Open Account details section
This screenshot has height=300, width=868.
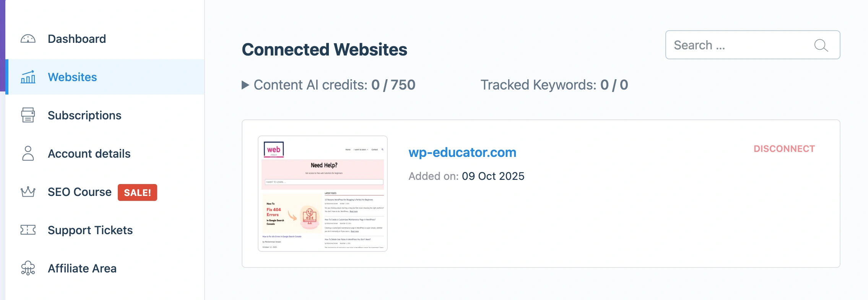[x=89, y=153]
